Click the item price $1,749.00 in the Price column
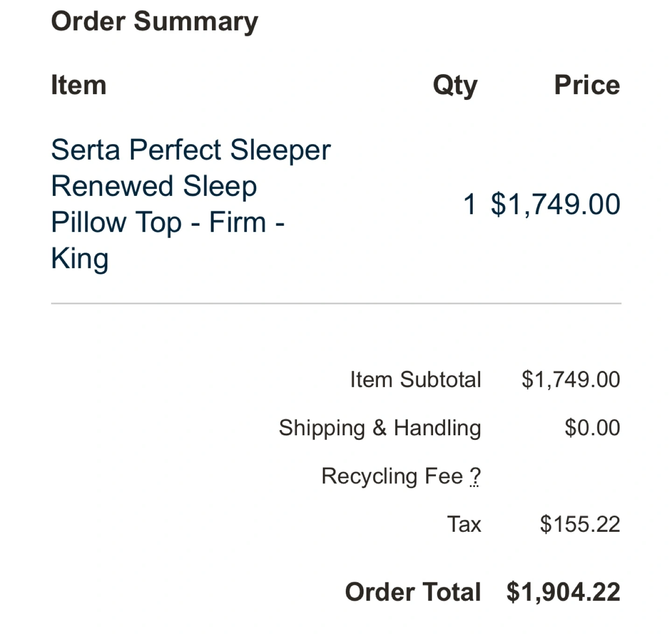 pos(555,204)
